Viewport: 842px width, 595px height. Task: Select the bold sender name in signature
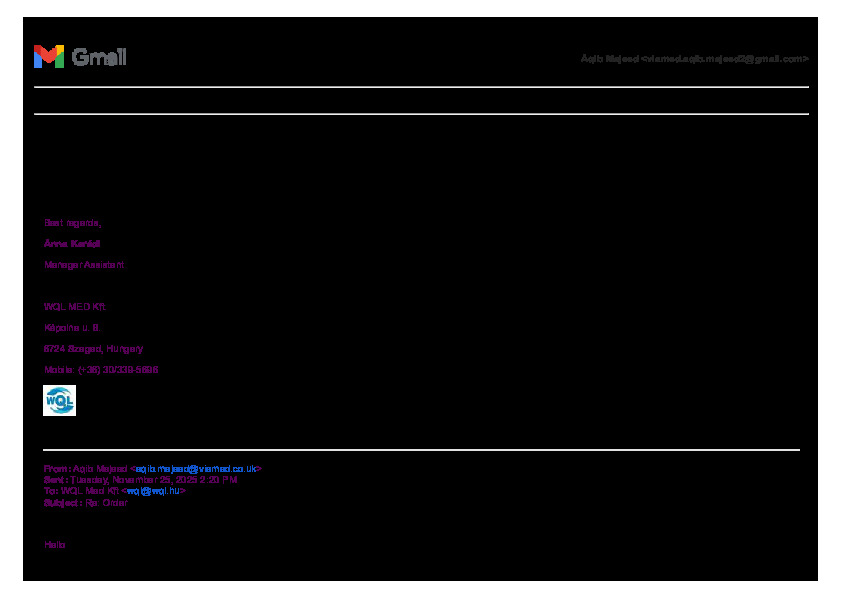(72, 244)
